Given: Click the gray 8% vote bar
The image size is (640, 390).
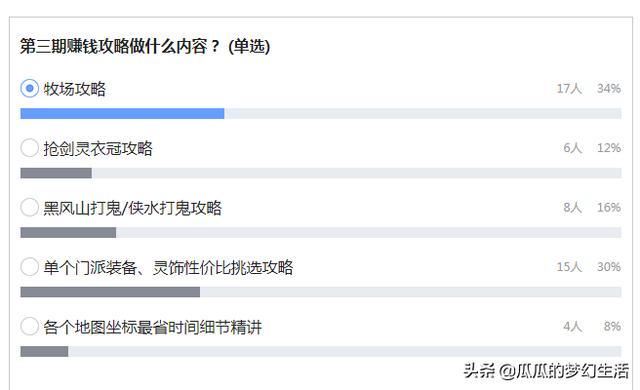Looking at the screenshot, I should 44,352.
